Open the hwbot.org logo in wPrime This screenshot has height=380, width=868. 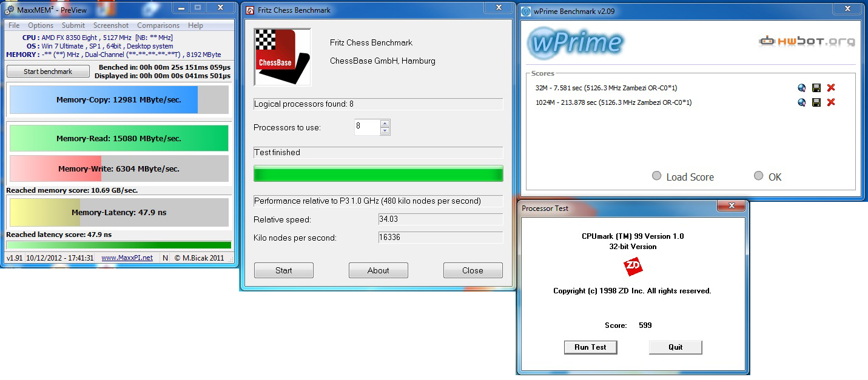[807, 41]
